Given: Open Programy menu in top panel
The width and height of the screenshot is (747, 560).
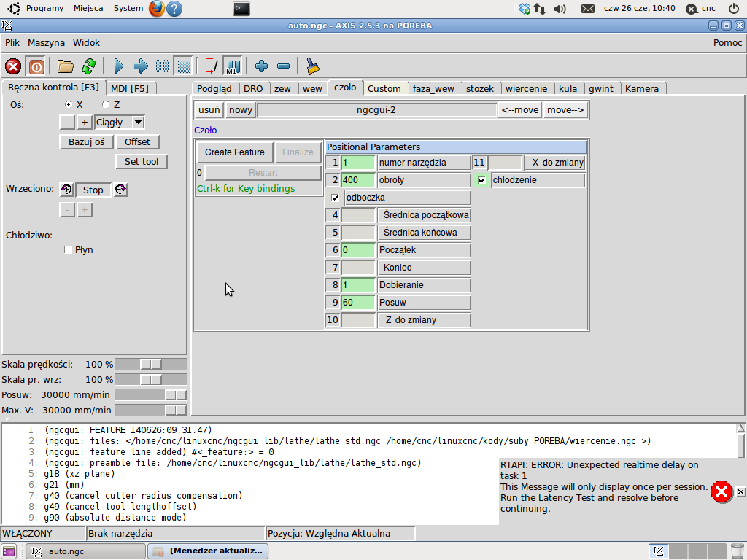Looking at the screenshot, I should pos(44,8).
